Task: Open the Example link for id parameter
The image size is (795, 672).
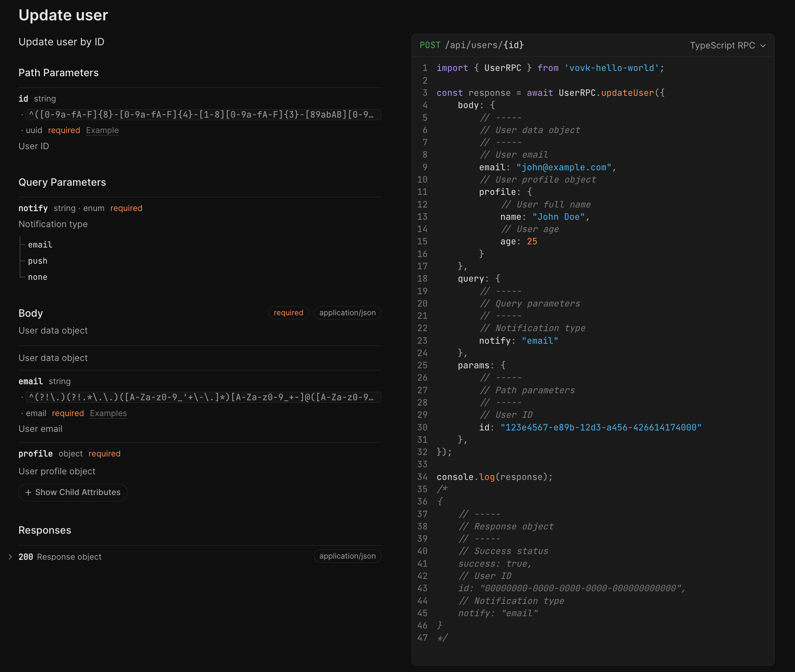Action: pyautogui.click(x=102, y=130)
